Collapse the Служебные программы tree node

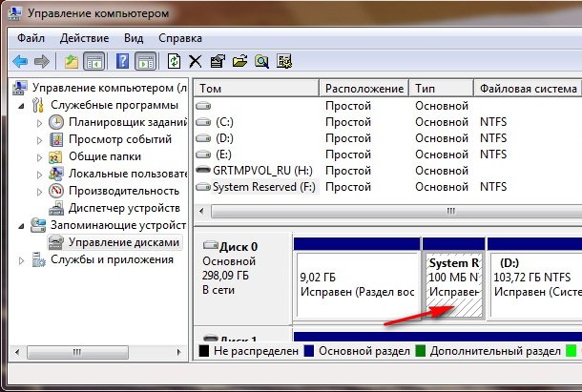coord(22,106)
